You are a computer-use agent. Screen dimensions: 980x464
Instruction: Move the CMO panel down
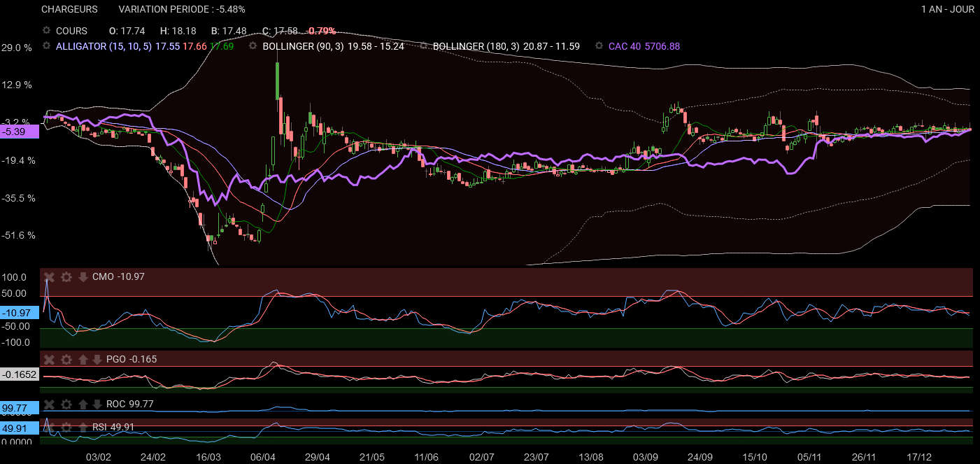click(x=83, y=277)
